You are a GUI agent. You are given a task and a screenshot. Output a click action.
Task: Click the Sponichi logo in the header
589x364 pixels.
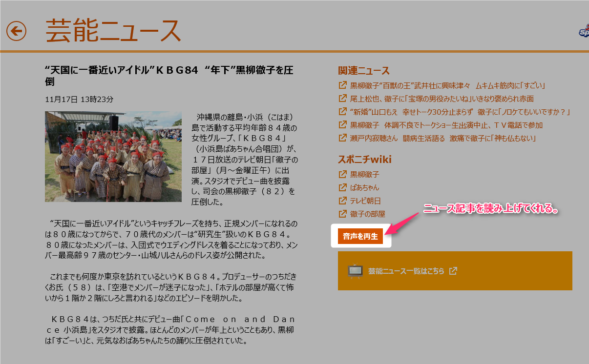pyautogui.click(x=584, y=32)
